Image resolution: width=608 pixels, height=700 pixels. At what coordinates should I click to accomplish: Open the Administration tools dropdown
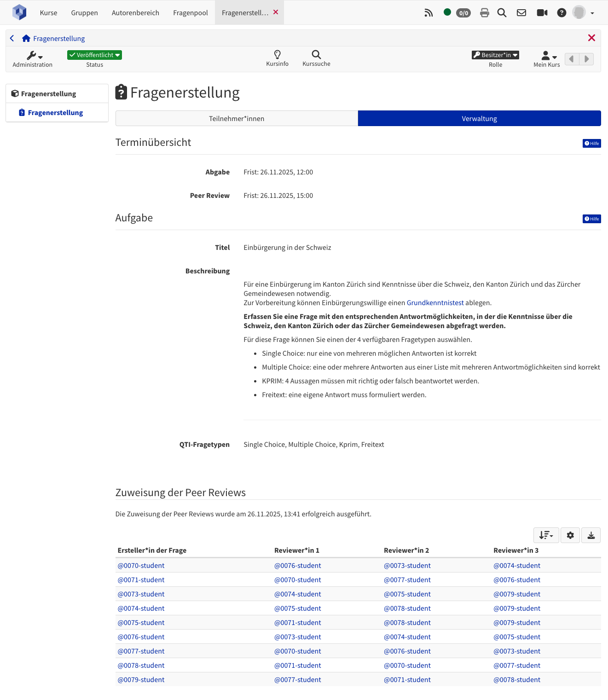34,56
